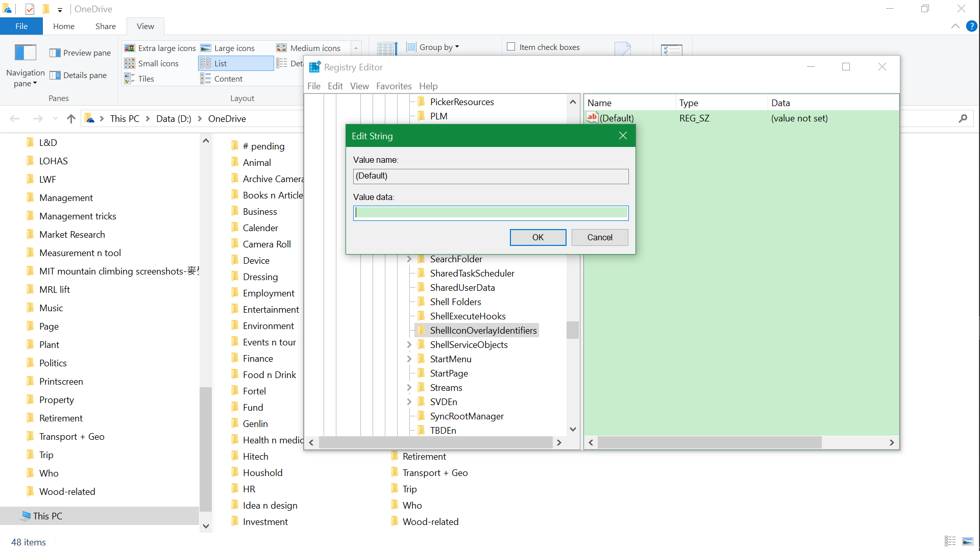
Task: Open Registry Editor Favorites menu
Action: [x=394, y=86]
